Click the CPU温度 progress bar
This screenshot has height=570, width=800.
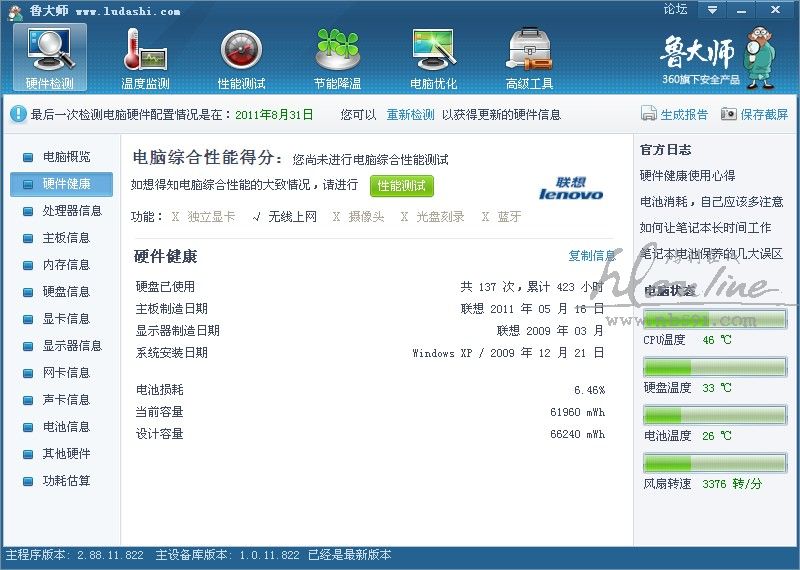(715, 319)
